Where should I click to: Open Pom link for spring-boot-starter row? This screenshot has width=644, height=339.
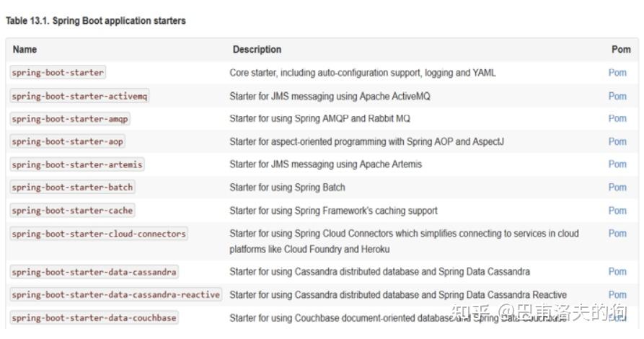point(617,73)
